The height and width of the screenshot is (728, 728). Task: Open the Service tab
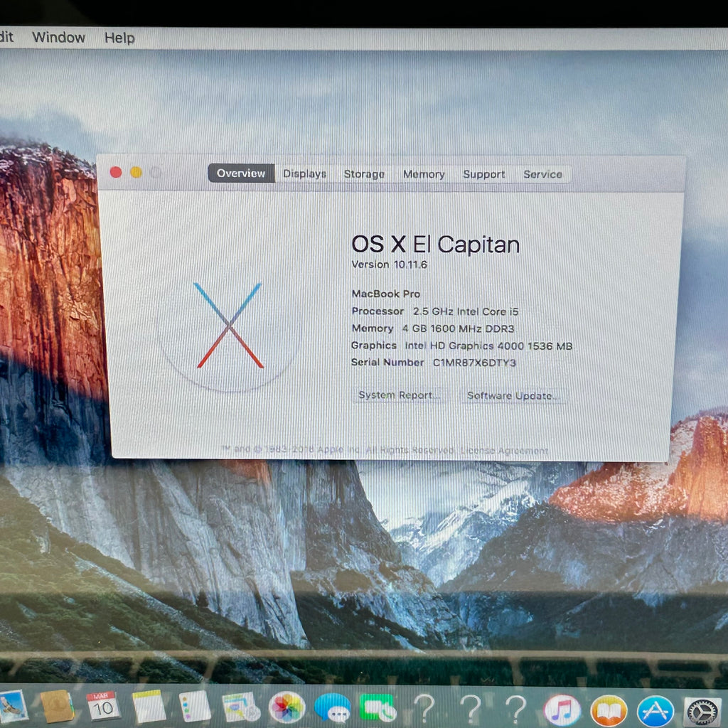542,174
